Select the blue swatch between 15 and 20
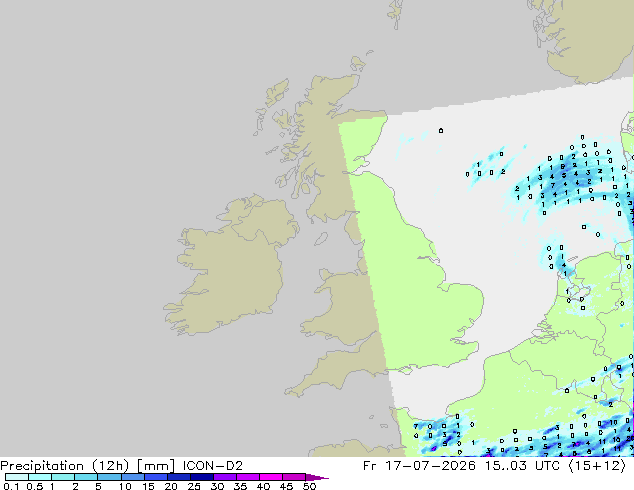This screenshot has height=490, width=634. point(156,477)
